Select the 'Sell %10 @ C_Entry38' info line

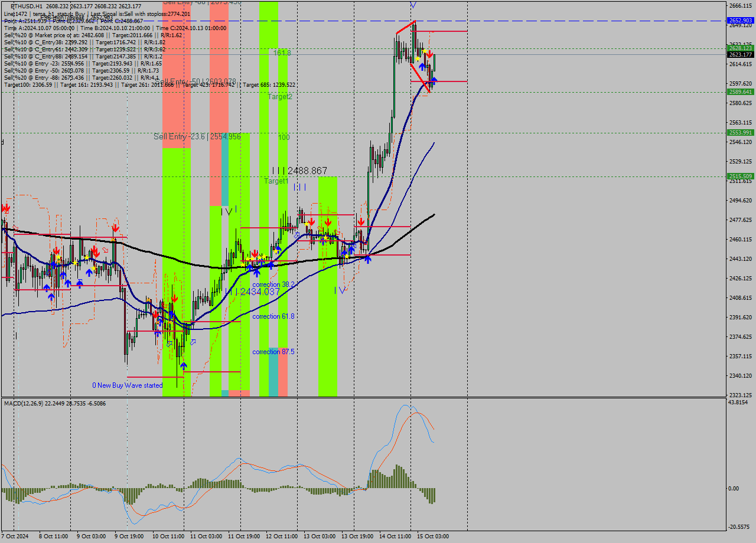tap(84, 42)
